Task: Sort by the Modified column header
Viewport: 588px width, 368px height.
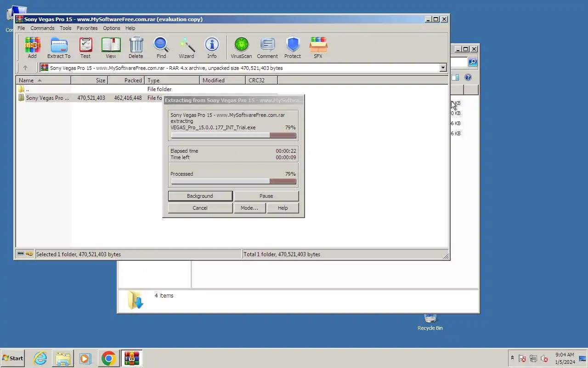Action: coord(223,80)
